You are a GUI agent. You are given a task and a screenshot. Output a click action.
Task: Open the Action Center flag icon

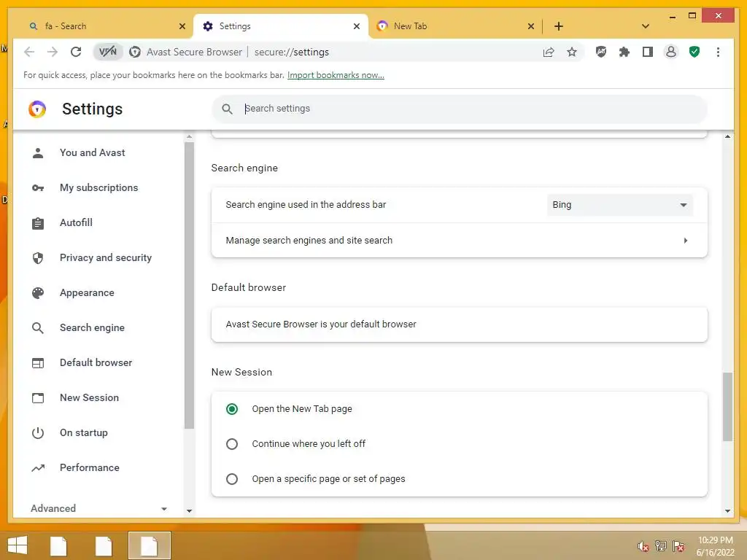678,546
